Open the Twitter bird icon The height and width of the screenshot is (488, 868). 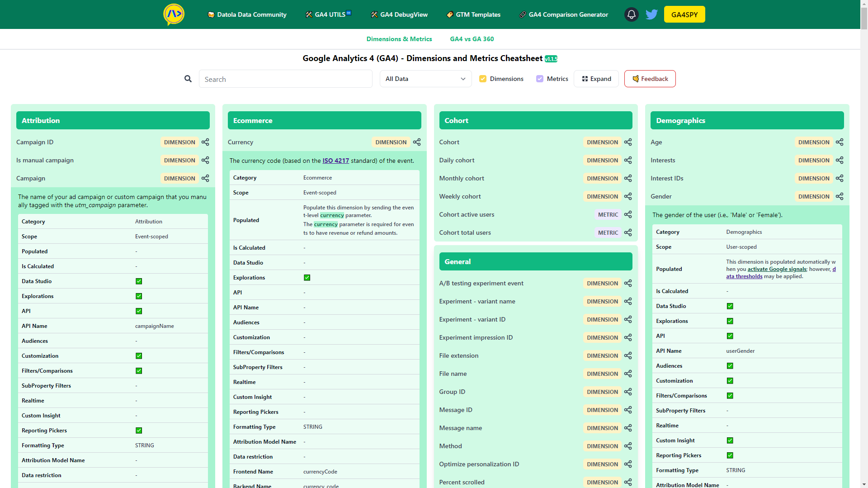651,14
